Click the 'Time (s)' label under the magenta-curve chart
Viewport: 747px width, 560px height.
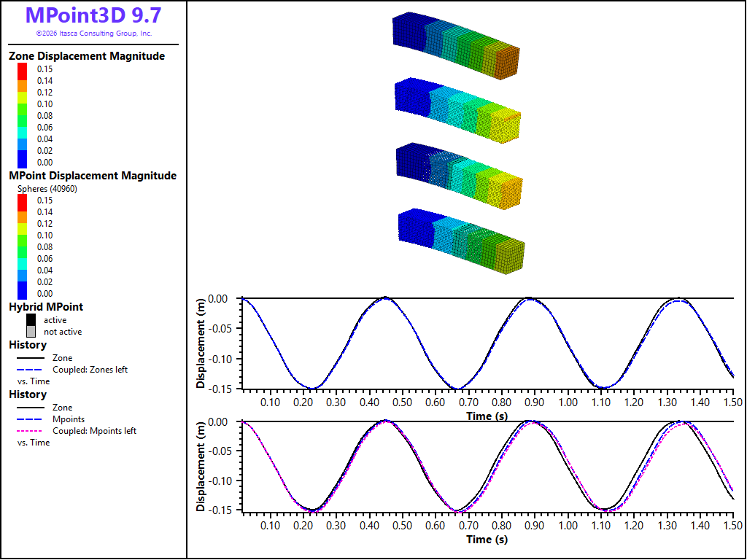coord(487,539)
